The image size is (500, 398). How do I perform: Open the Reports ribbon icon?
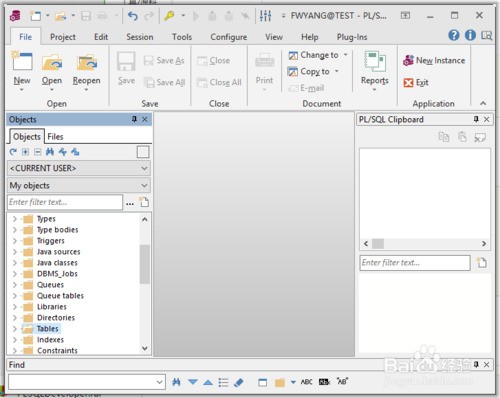point(375,61)
